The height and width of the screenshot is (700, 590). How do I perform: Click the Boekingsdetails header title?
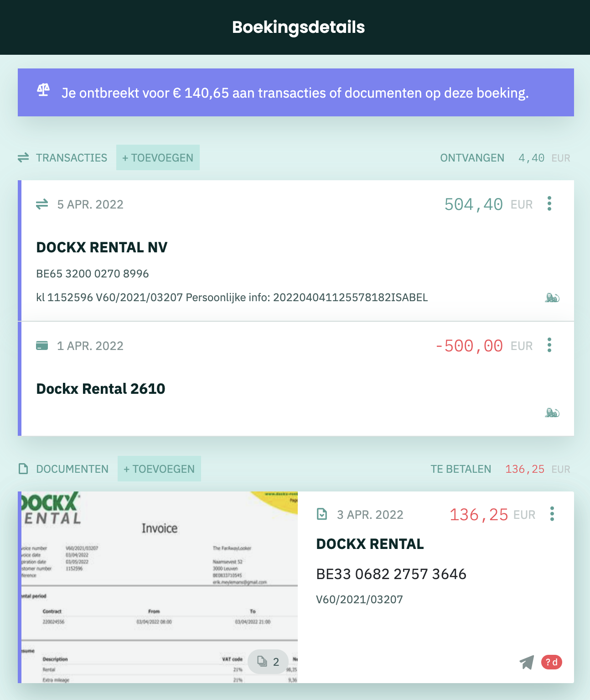point(299,27)
